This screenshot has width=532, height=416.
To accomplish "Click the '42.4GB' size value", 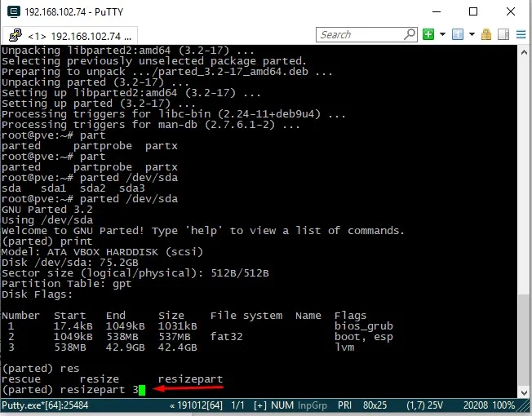I will (x=177, y=347).
